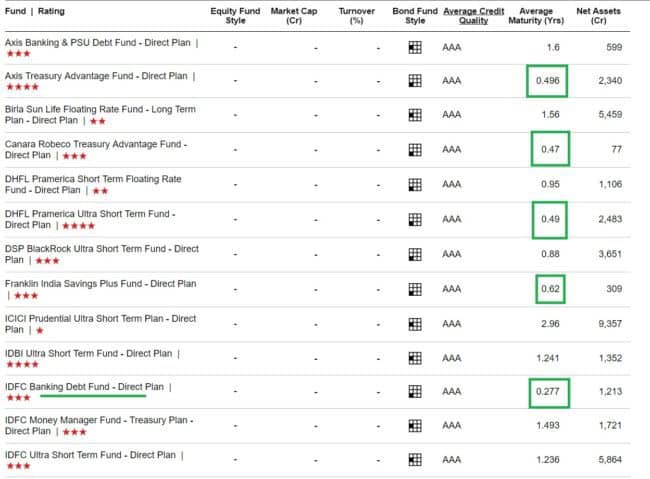650x479 pixels.
Task: Click bond style box icon for IDFC Money Manager Fund
Action: tap(415, 426)
